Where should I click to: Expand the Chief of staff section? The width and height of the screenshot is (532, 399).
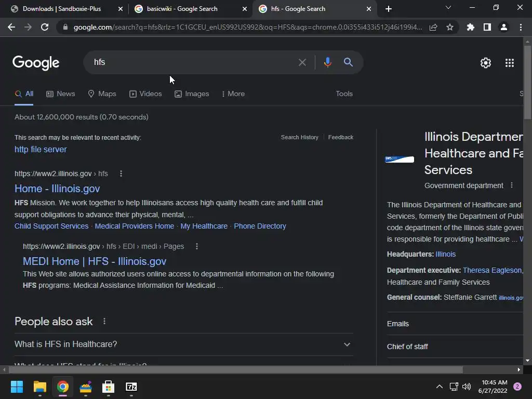click(x=455, y=347)
